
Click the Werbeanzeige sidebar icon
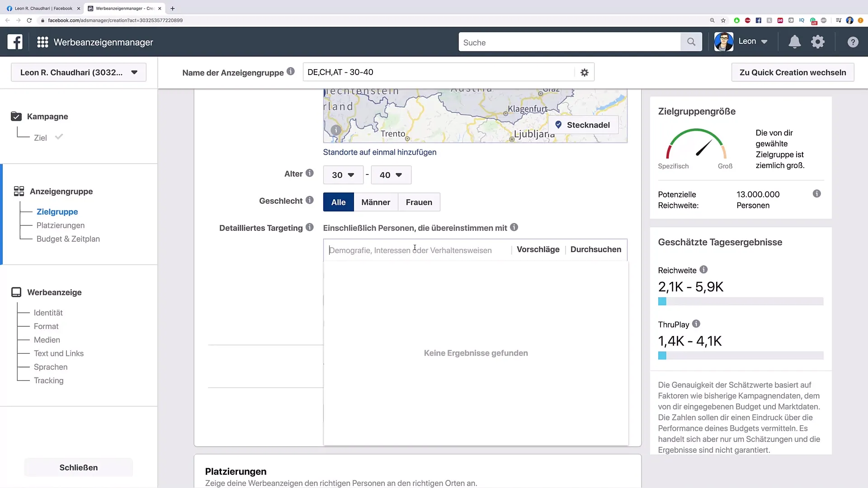tap(16, 292)
